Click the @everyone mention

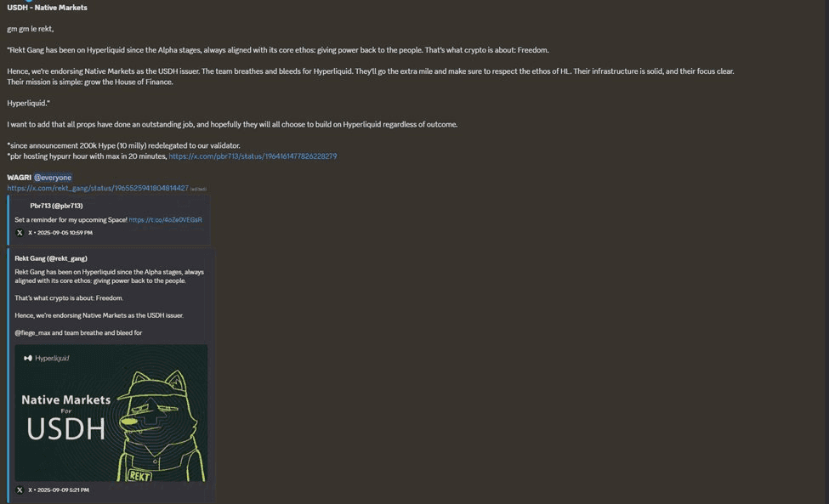53,178
